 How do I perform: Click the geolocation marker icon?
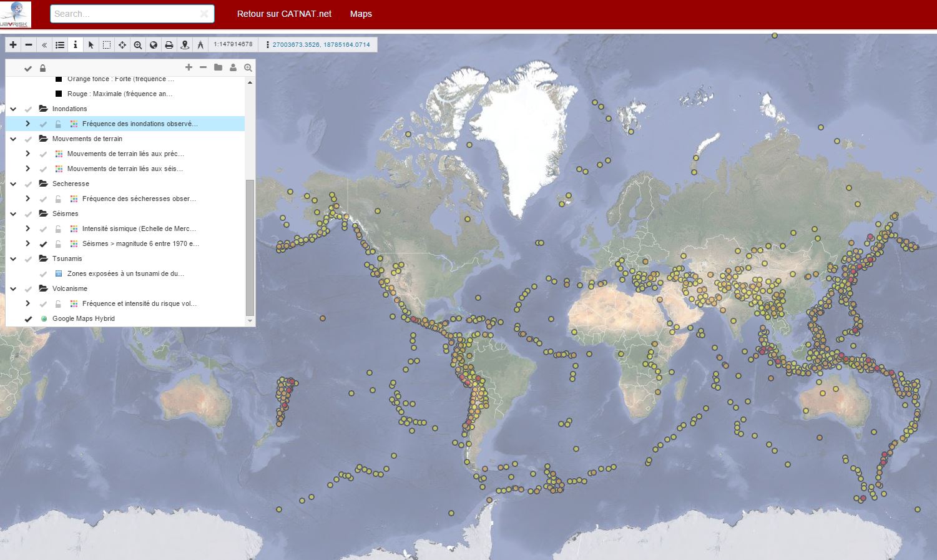pos(185,45)
